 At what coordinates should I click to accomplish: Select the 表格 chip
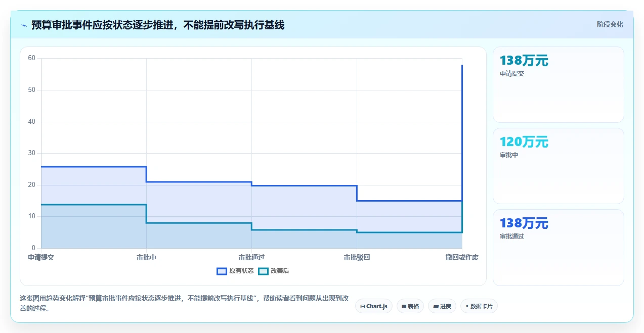(x=410, y=306)
